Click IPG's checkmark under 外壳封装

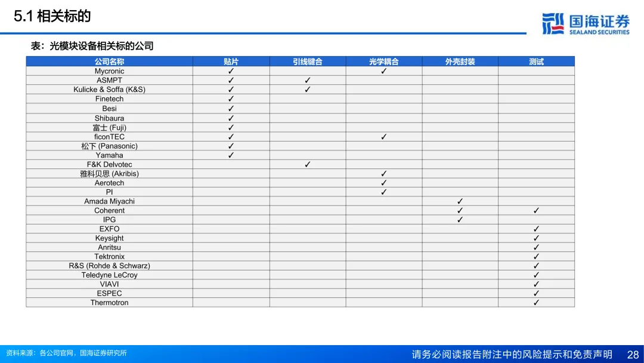(460, 220)
